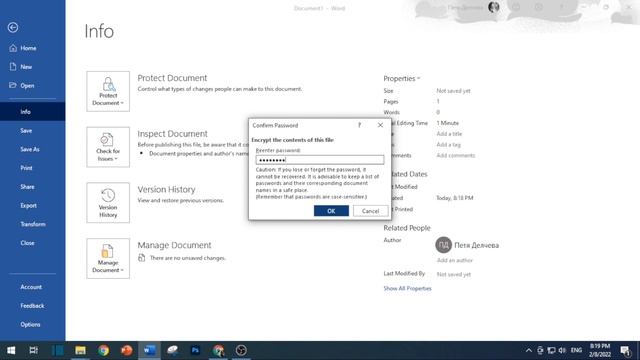Click the Add comments property

(456, 156)
